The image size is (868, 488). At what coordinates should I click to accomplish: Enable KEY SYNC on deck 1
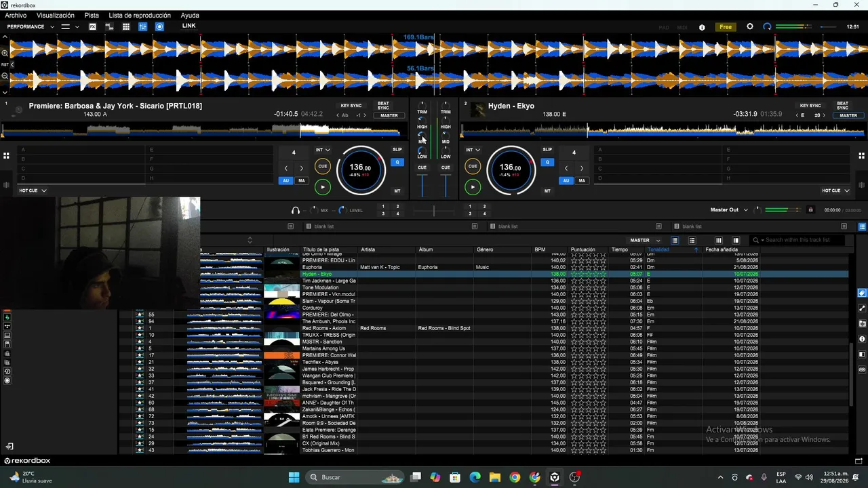coord(351,106)
